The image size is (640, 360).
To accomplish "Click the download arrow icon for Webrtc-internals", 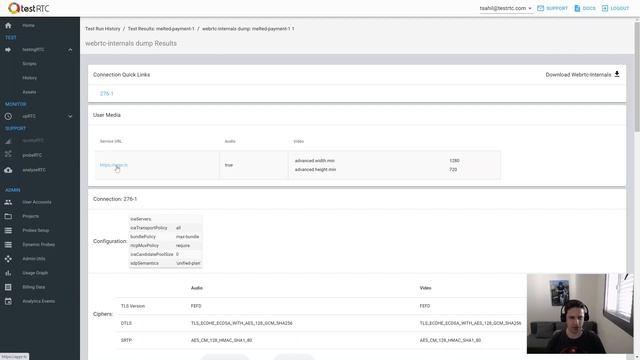I will tap(617, 74).
